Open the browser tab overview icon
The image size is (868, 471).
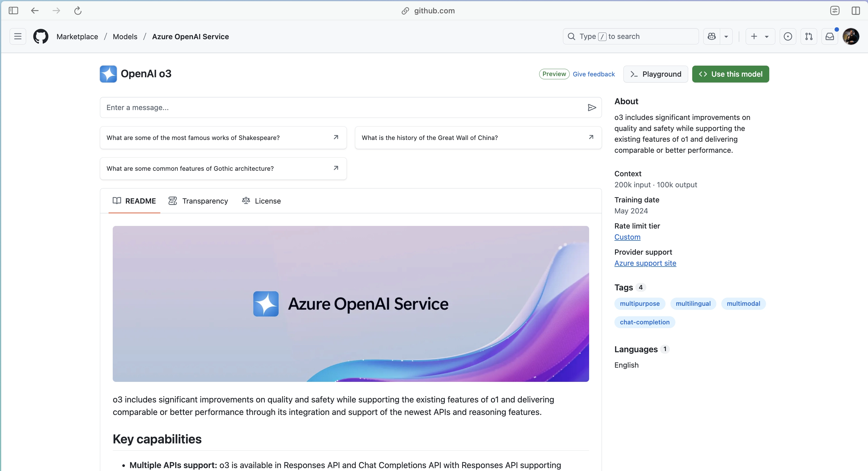(835, 10)
